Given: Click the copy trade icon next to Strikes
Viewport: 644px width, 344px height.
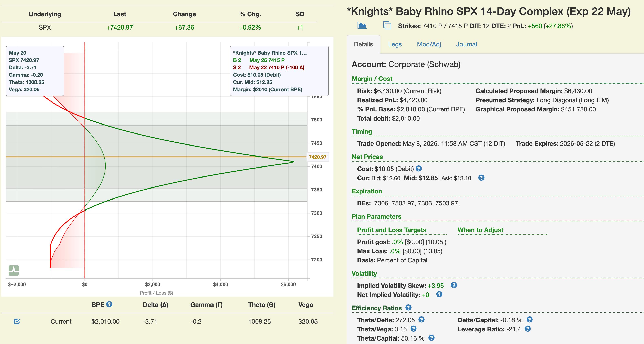Looking at the screenshot, I should point(387,25).
